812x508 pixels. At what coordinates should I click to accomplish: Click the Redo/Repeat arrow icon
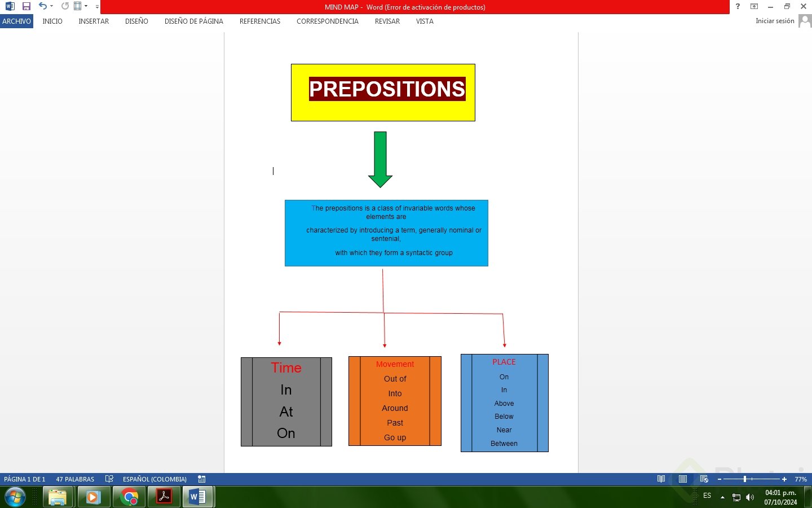click(65, 6)
